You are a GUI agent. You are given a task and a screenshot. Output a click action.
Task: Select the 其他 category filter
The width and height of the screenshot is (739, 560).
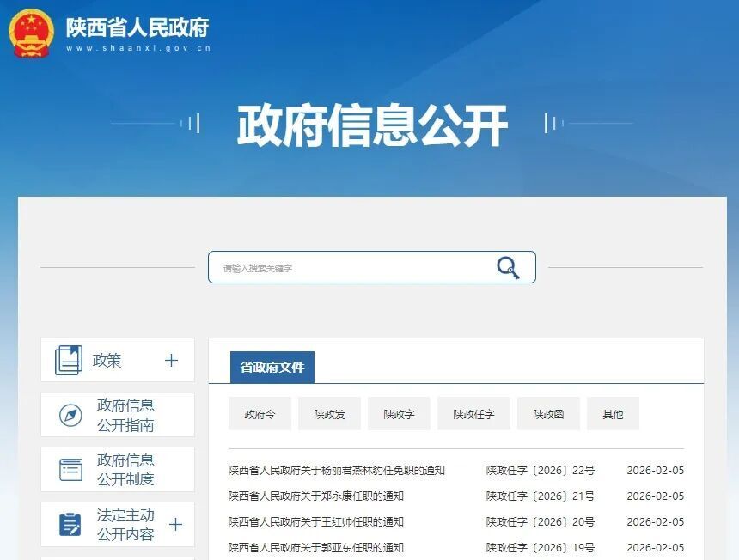coord(613,414)
